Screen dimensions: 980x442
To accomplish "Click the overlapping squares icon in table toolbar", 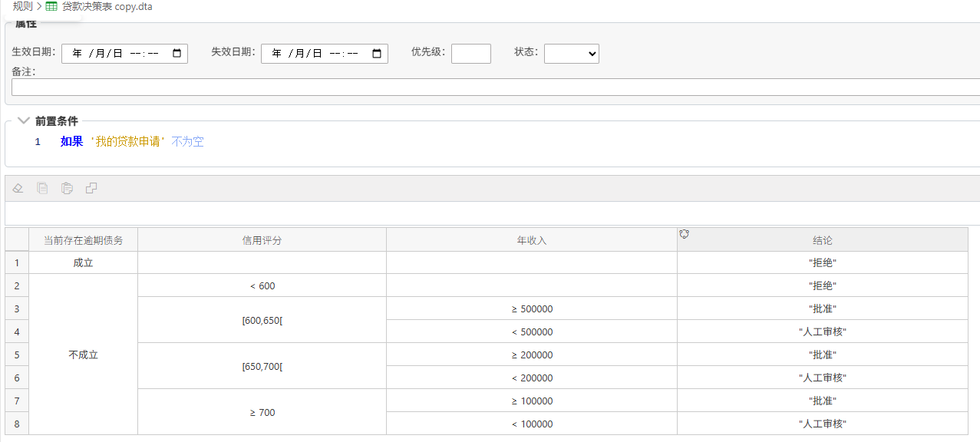I will tap(91, 188).
